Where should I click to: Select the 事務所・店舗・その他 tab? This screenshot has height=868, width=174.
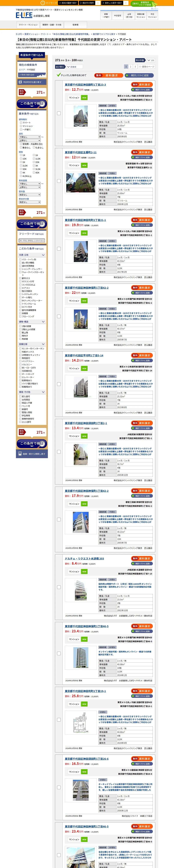tap(52, 25)
